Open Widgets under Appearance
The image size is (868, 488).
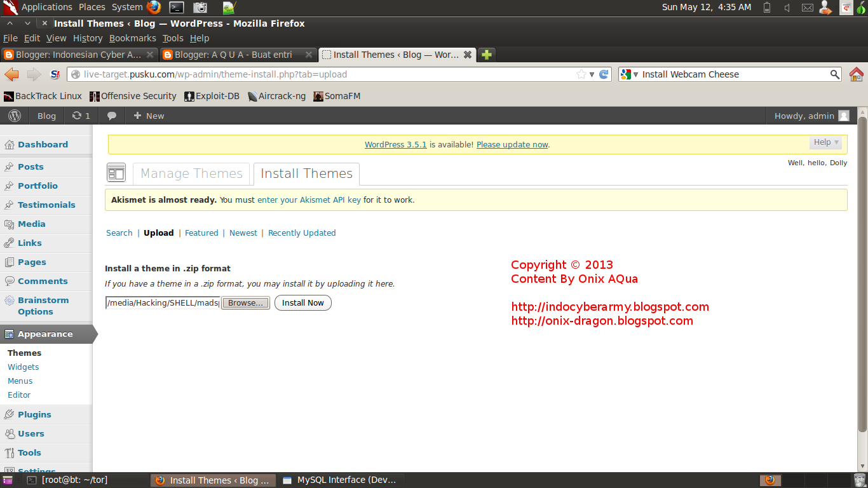point(23,367)
